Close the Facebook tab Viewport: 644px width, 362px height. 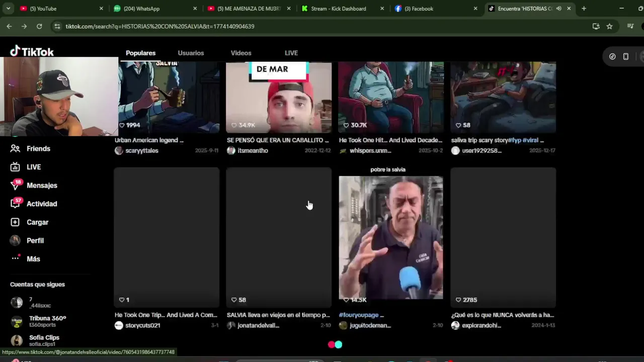coord(475,9)
